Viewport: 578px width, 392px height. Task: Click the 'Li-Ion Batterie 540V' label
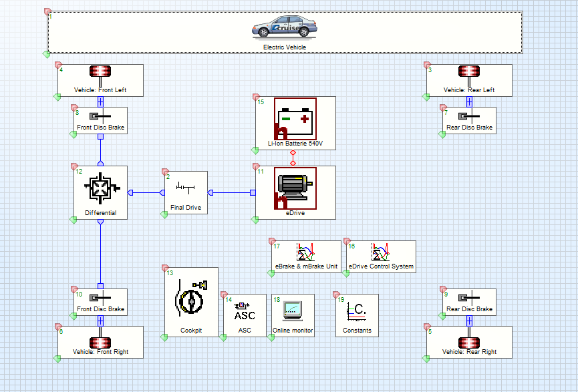(x=295, y=144)
